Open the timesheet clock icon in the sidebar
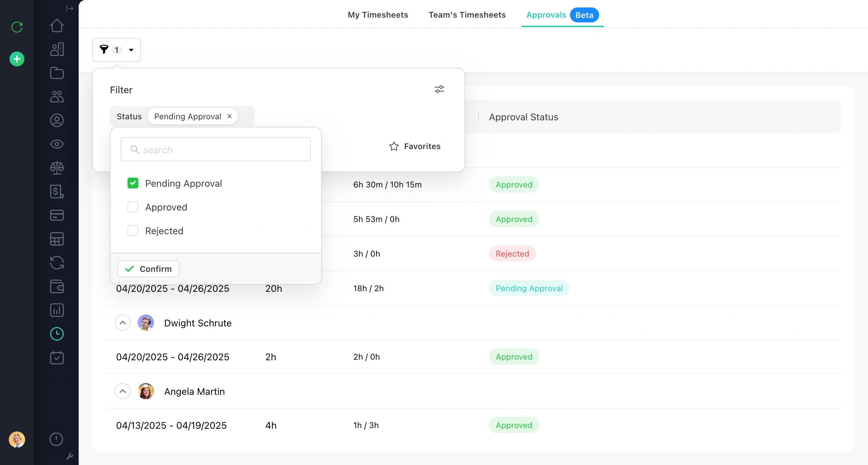Image resolution: width=868 pixels, height=465 pixels. point(57,334)
